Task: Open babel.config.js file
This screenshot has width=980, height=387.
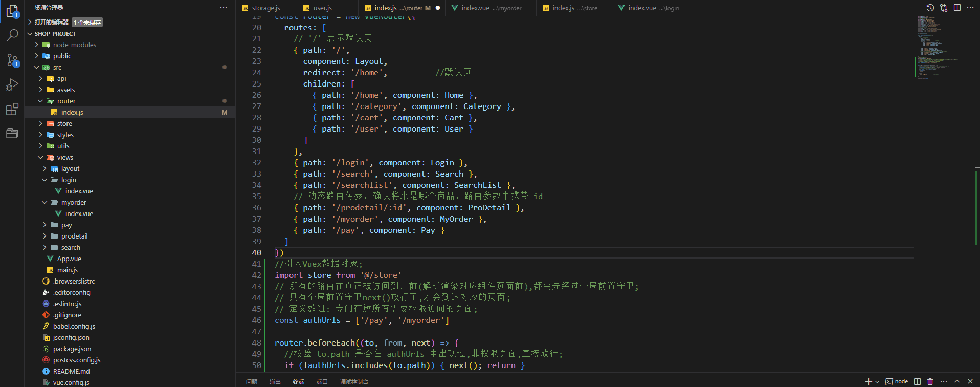Action: pyautogui.click(x=130, y=326)
